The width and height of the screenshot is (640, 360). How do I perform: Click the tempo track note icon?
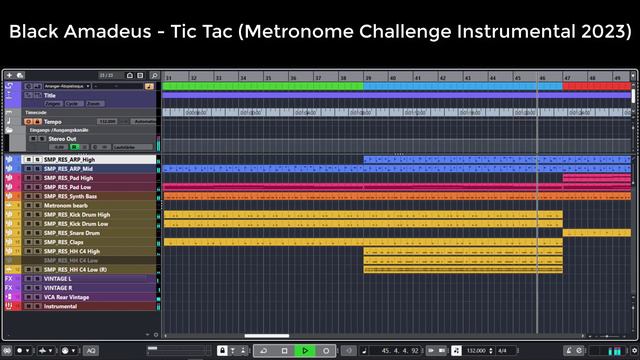tap(9, 122)
